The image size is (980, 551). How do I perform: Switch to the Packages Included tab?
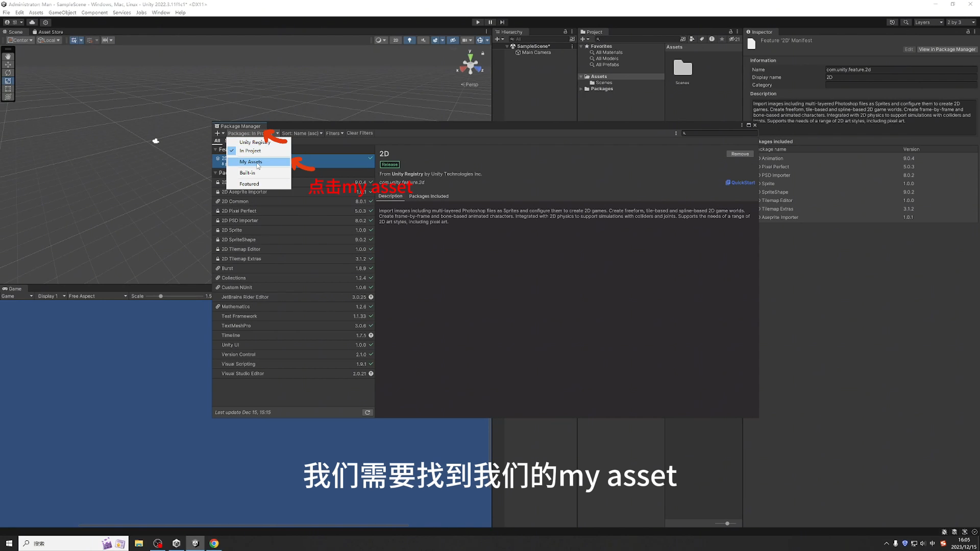[x=429, y=196]
